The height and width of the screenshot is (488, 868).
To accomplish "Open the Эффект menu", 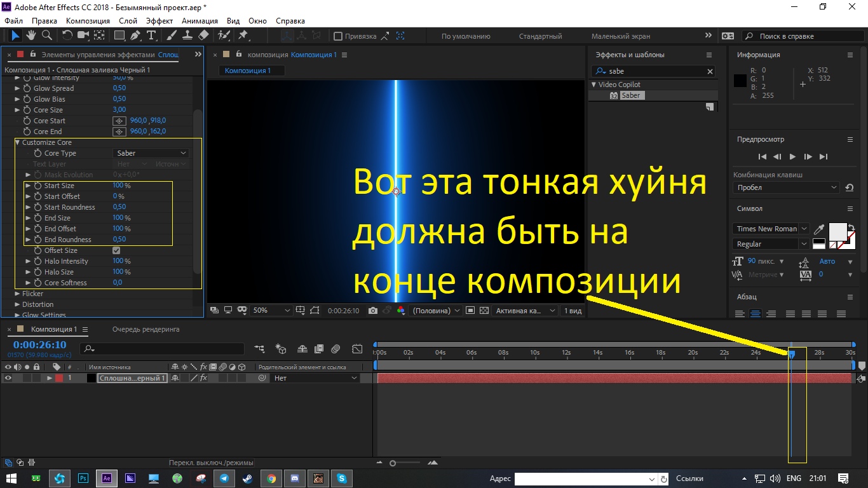I will tap(159, 20).
